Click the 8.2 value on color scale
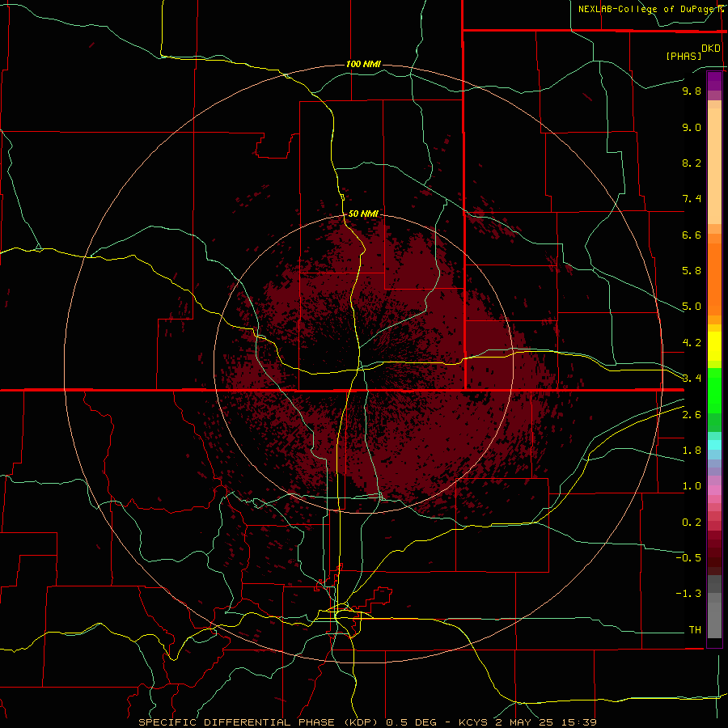The image size is (728, 728). 692,163
